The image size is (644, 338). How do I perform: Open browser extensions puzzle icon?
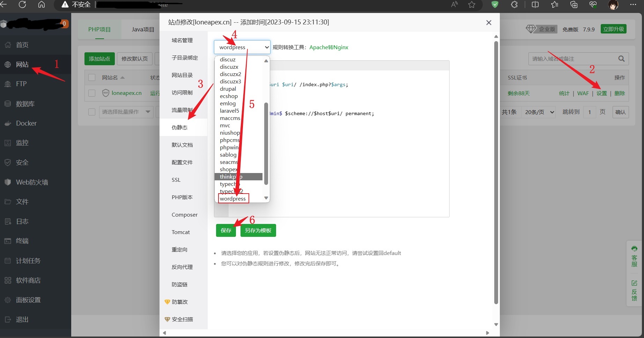coord(514,5)
